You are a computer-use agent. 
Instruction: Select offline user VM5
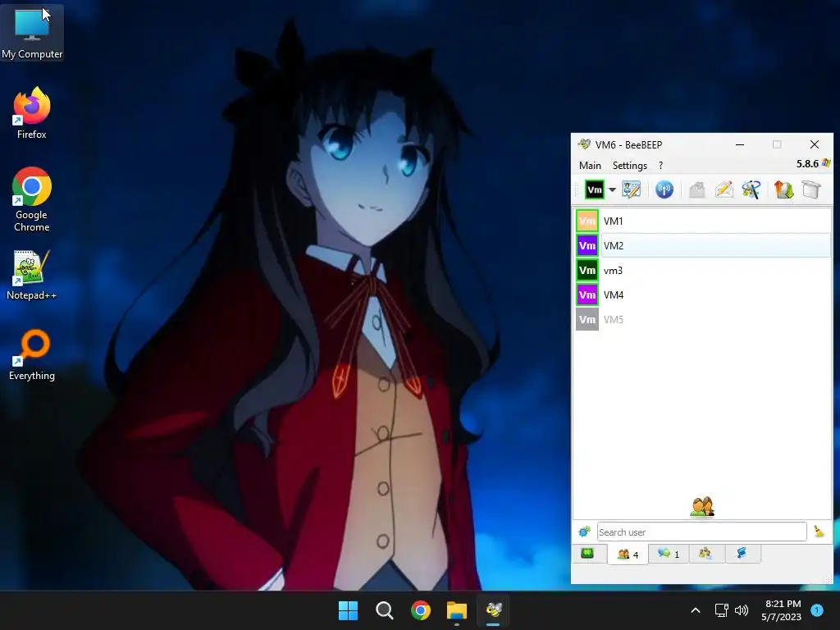coord(702,319)
